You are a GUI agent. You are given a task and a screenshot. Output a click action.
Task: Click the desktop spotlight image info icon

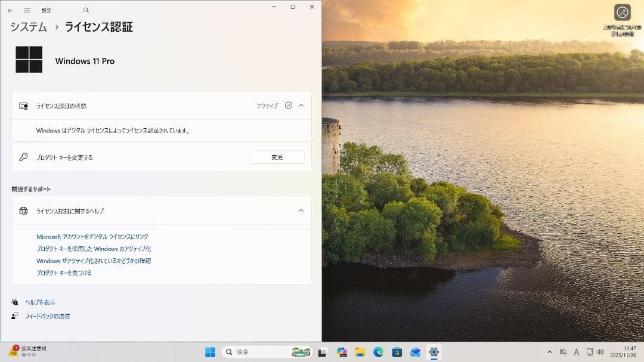click(x=622, y=13)
